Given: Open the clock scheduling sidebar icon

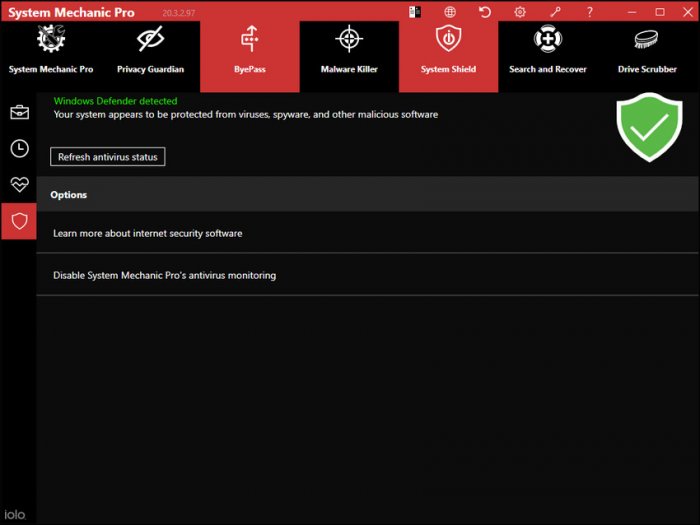Looking at the screenshot, I should [x=20, y=148].
